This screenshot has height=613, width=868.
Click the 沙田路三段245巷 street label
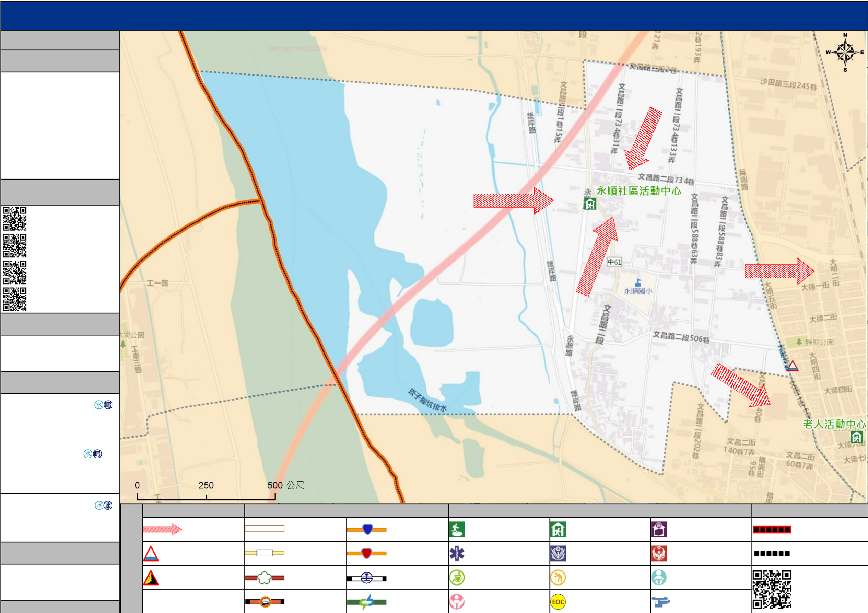tap(789, 84)
